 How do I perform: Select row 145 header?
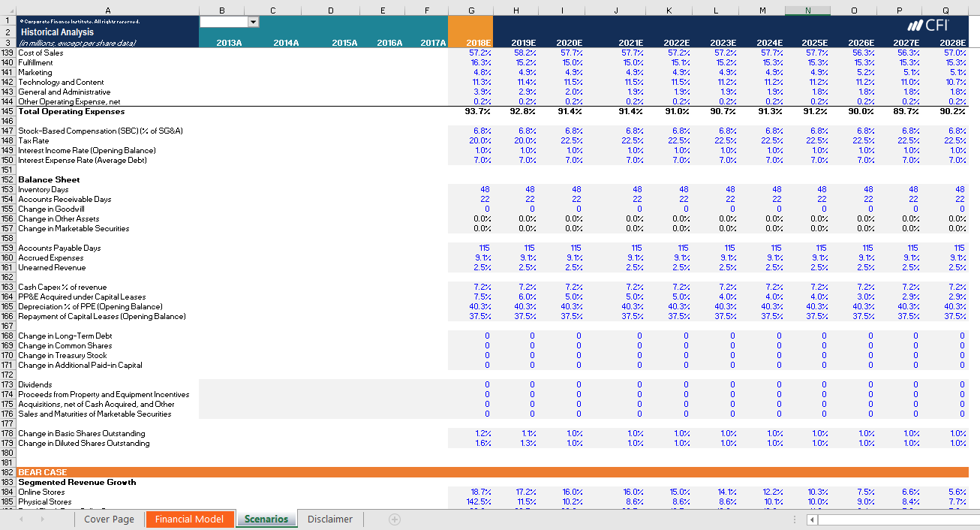7,111
